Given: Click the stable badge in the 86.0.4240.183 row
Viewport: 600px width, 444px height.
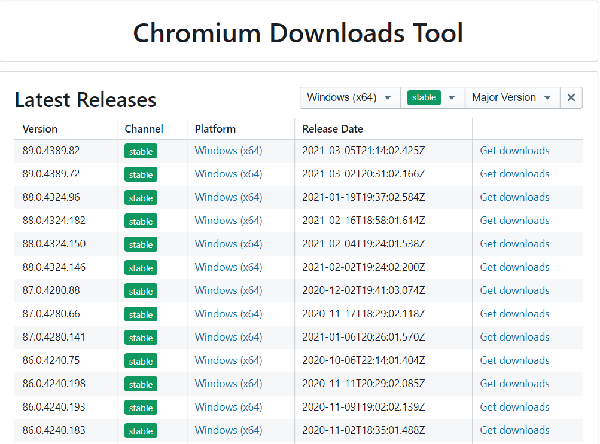Looking at the screenshot, I should 140,431.
